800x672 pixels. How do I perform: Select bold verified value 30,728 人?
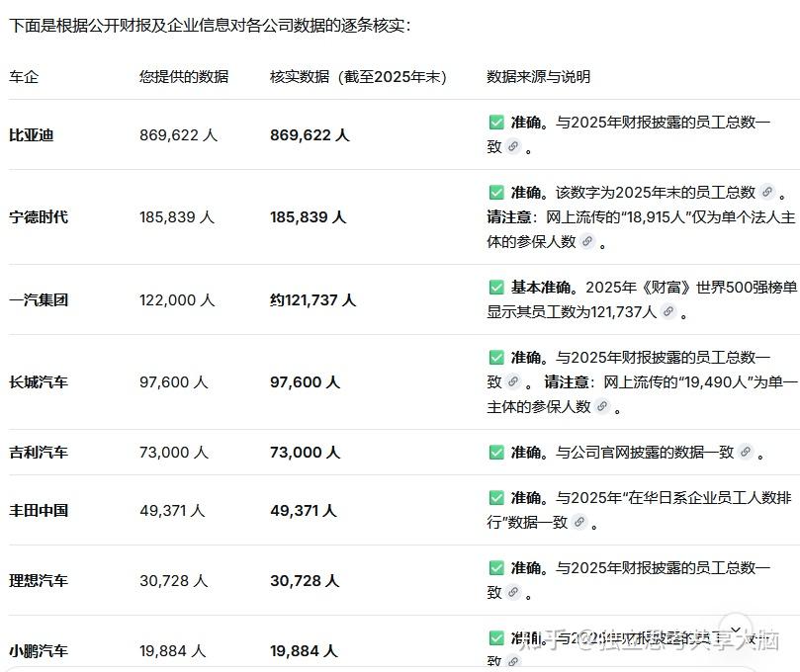click(305, 581)
